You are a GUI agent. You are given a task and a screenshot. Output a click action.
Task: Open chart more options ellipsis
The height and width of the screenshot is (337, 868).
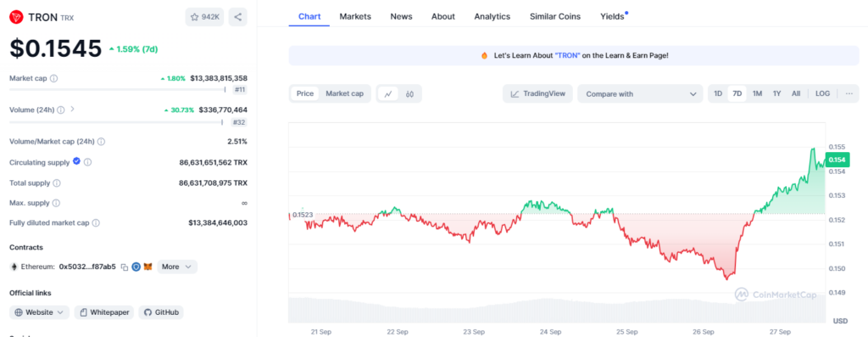(849, 93)
